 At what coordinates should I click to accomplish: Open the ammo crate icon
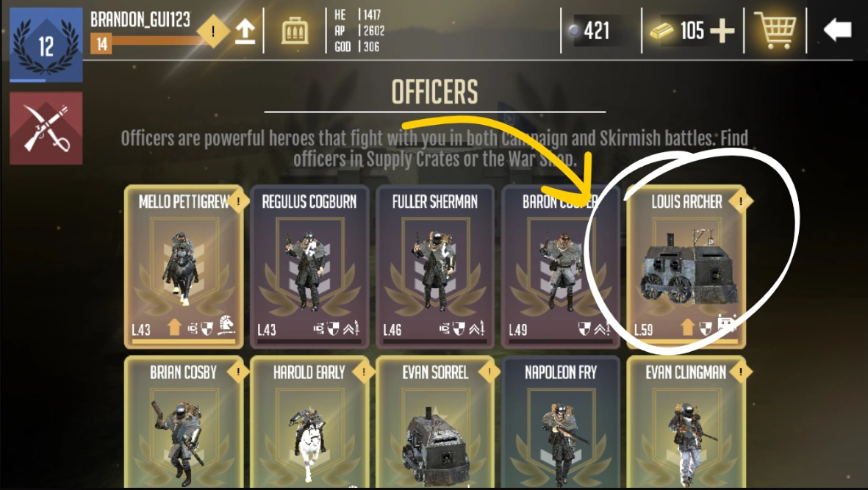pyautogui.click(x=295, y=31)
